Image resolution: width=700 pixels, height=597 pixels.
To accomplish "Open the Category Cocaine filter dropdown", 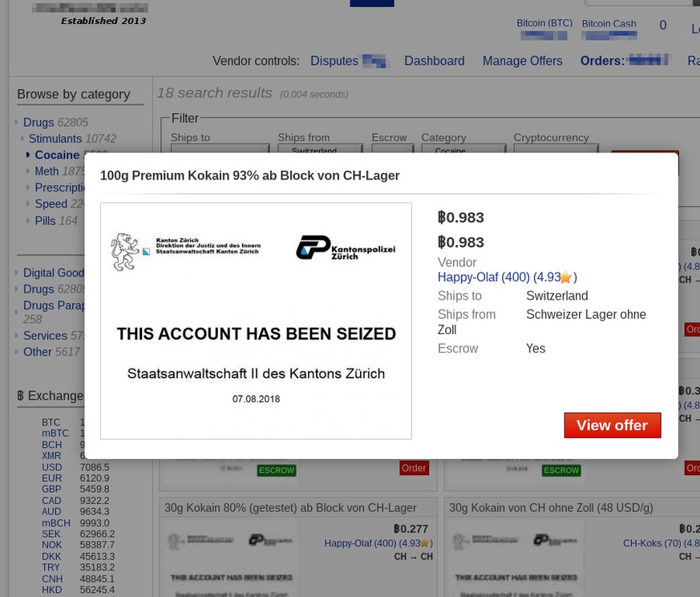I will click(463, 148).
